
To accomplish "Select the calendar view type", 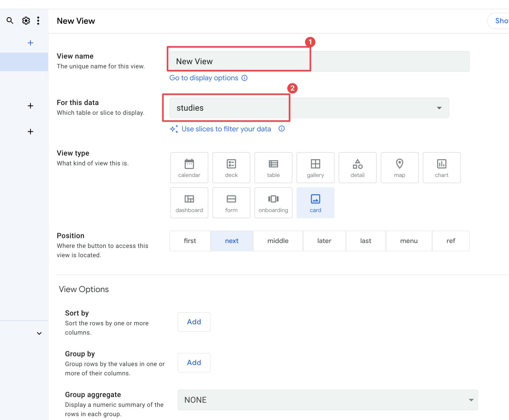I will (189, 168).
